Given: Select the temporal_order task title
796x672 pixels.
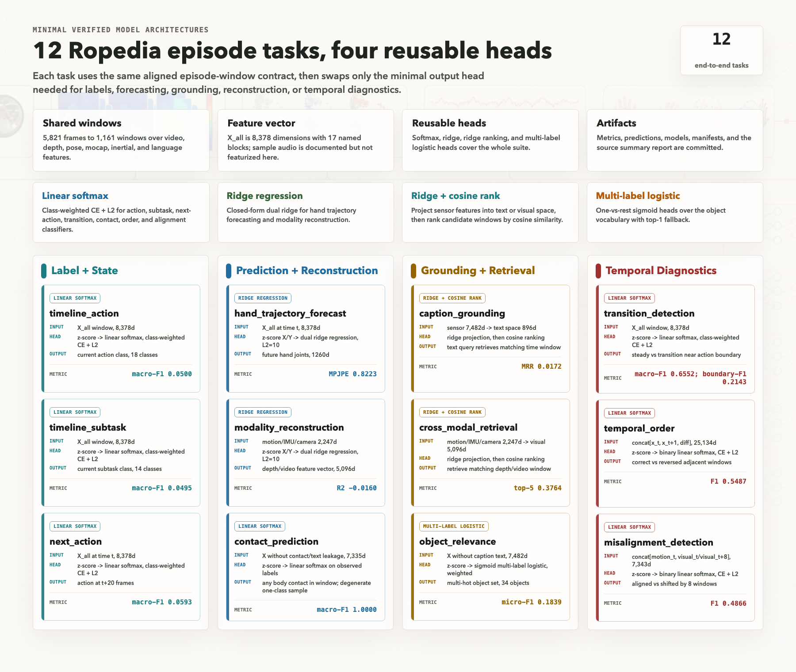Looking at the screenshot, I should coord(639,428).
